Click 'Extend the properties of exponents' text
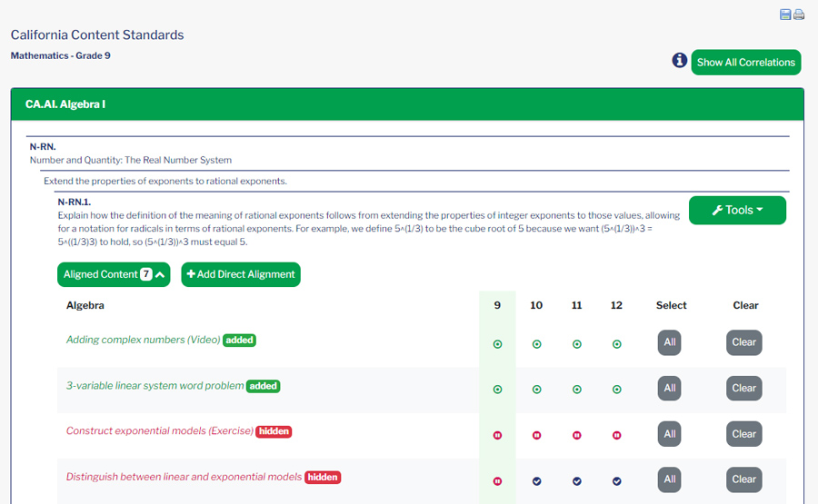This screenshot has width=818, height=504. (165, 182)
